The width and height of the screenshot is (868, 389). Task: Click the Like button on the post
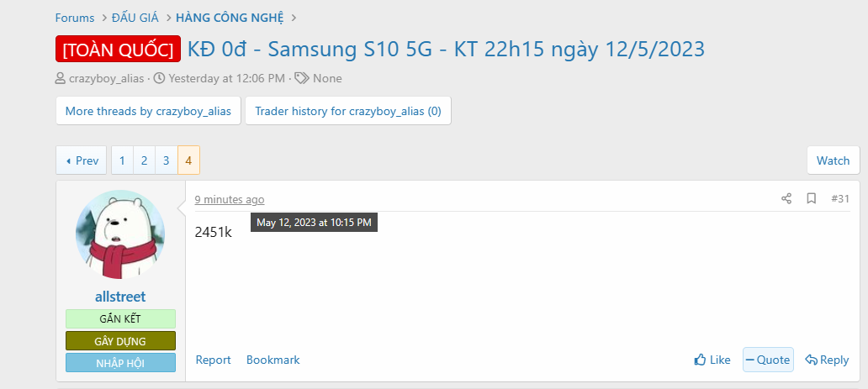712,360
